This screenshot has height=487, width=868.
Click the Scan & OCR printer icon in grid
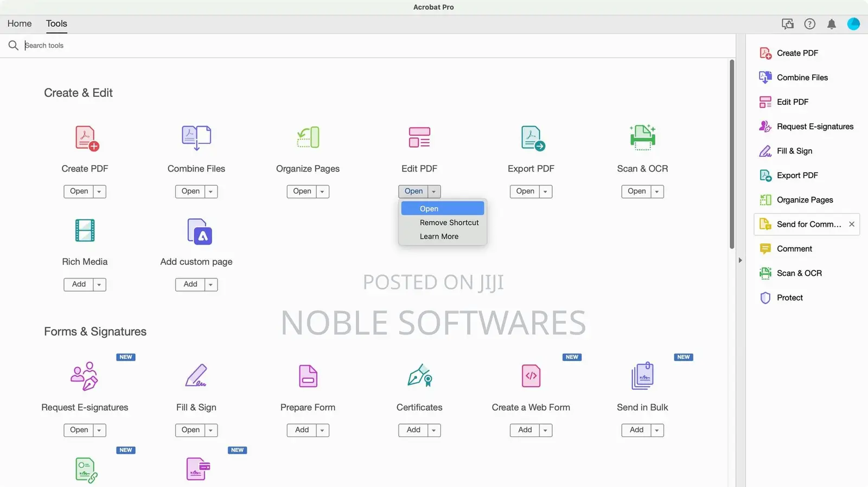(642, 137)
